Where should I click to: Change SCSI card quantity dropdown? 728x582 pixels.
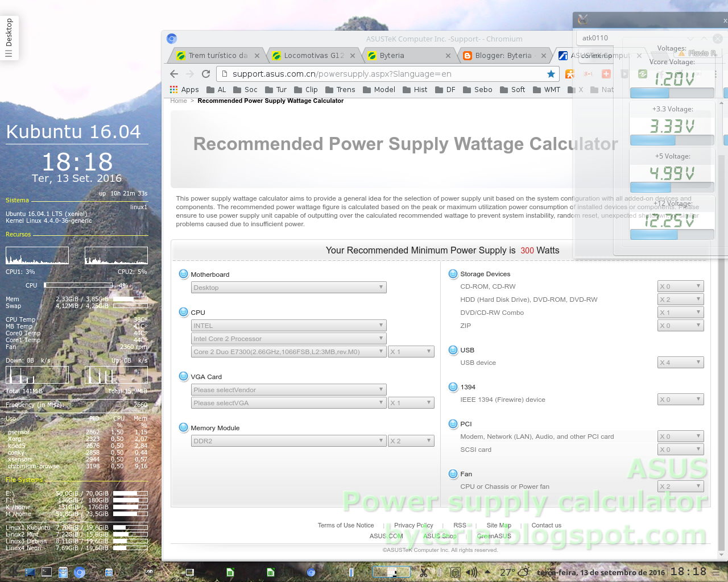(x=681, y=450)
